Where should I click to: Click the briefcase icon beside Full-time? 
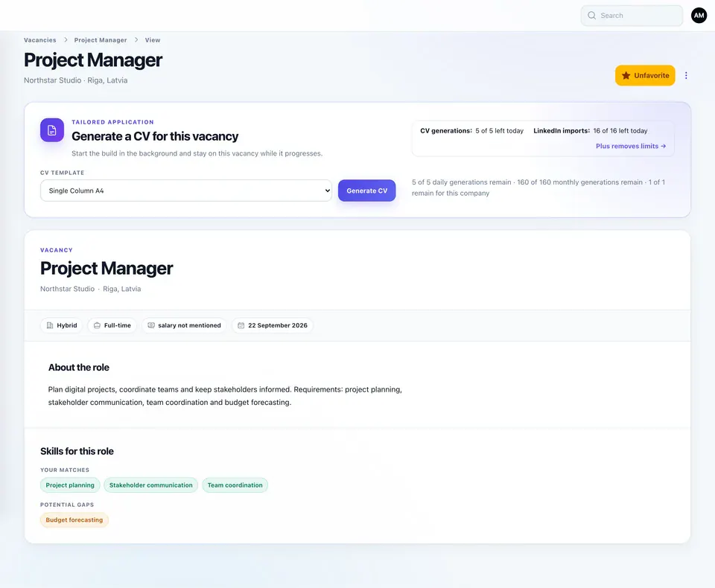pos(97,325)
